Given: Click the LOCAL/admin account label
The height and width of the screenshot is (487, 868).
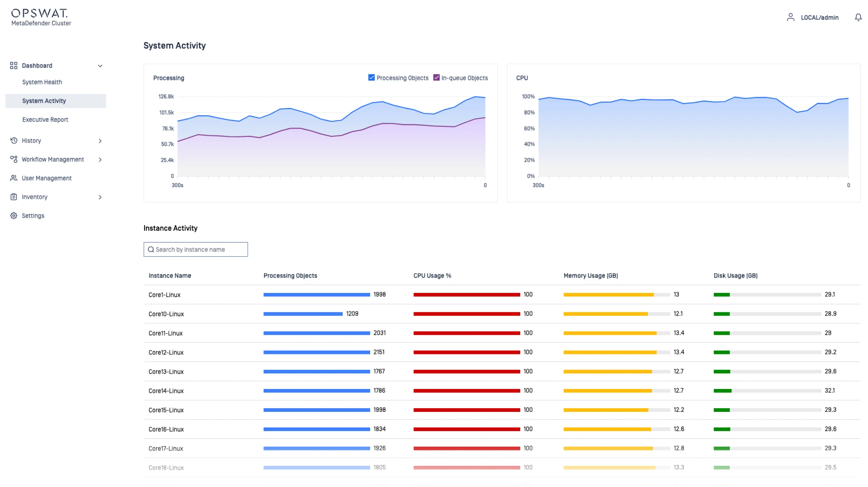Looking at the screenshot, I should [x=819, y=18].
